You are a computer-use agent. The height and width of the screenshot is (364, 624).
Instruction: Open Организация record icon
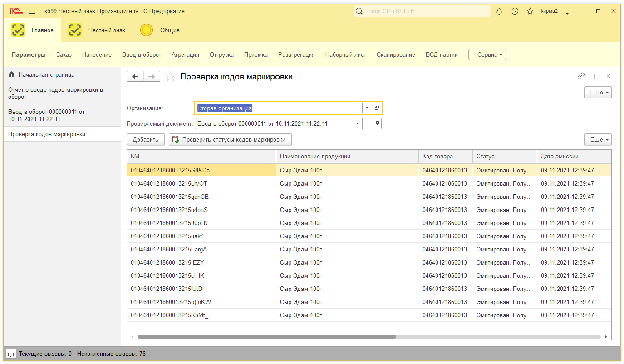tap(377, 108)
